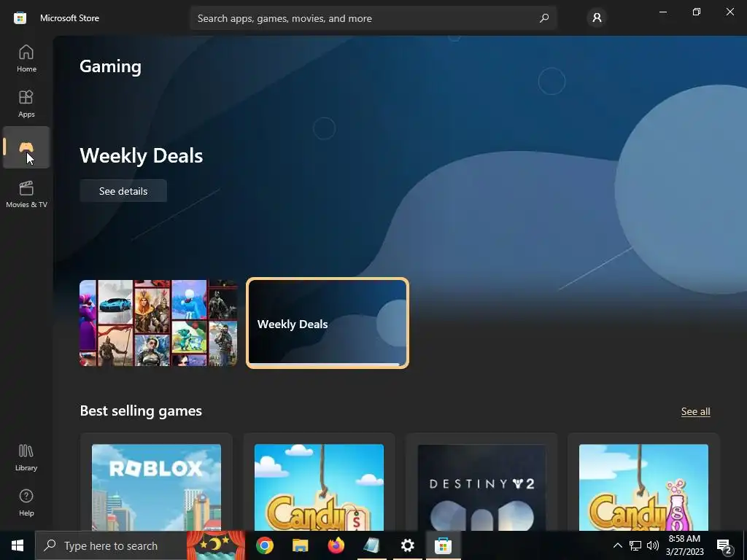Open File Explorer from taskbar
The width and height of the screenshot is (747, 560).
[x=300, y=545]
